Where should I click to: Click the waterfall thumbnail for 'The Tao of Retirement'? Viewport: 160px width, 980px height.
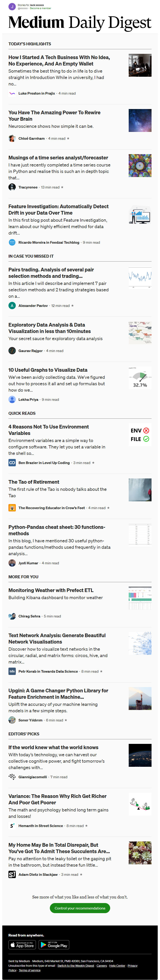pos(140,490)
